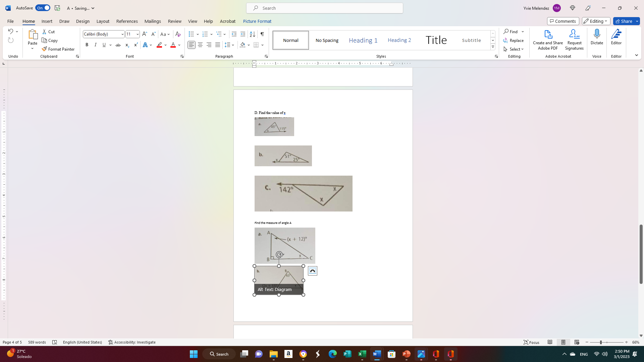Viewport: 644px width, 362px height.
Task: Open Replace in the Editing group
Action: [514, 40]
